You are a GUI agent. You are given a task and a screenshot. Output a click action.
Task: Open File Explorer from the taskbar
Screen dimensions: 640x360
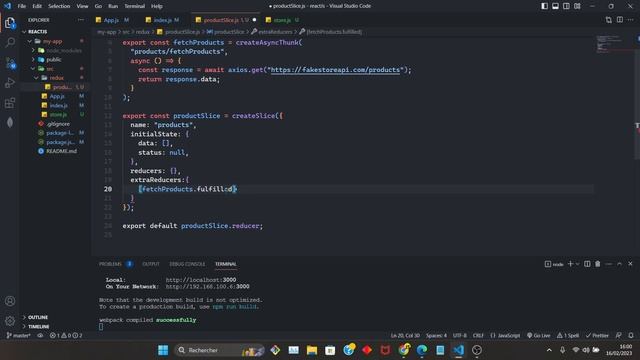[312, 350]
